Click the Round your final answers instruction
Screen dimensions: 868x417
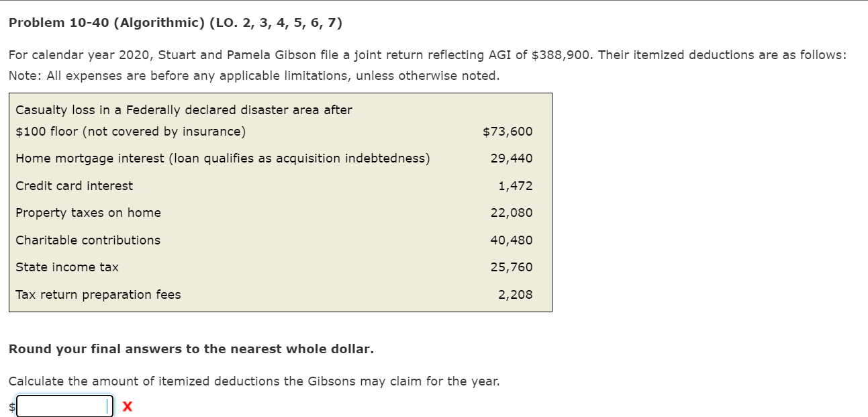(x=191, y=349)
